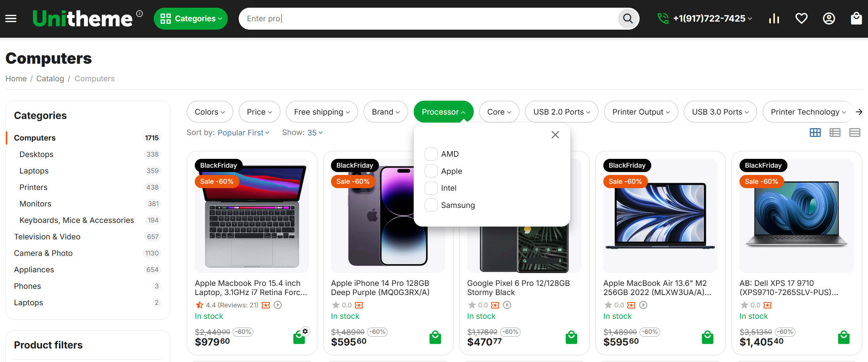Go to Catalog breadcrumb link
Viewport: 868px width, 362px height.
(50, 79)
